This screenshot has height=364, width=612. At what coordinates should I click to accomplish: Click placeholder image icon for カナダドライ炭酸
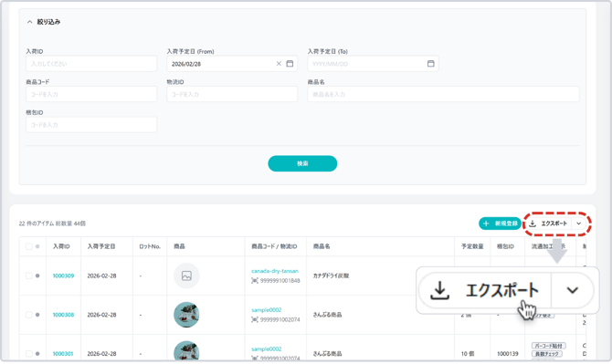186,276
